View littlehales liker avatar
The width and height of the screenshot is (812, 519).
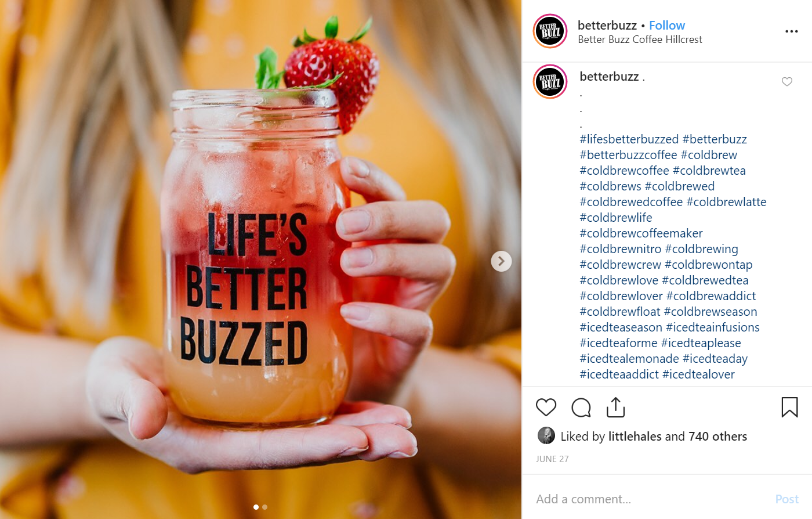pos(546,435)
